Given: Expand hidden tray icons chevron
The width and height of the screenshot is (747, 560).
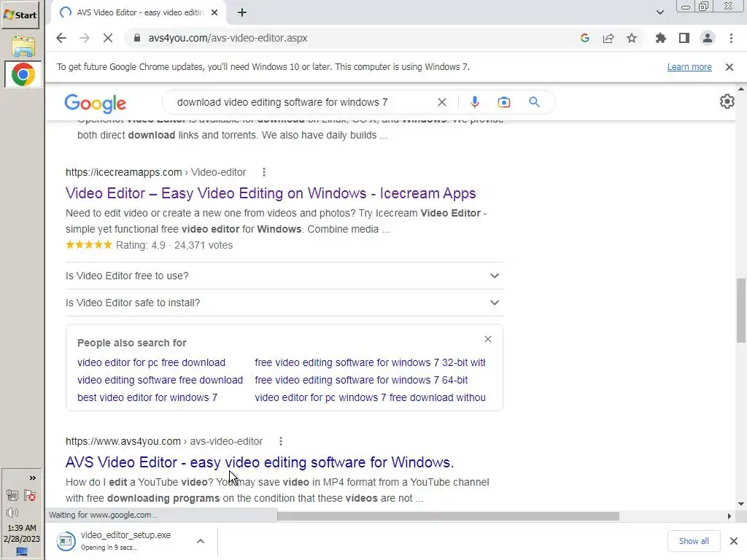Looking at the screenshot, I should pyautogui.click(x=32, y=478).
